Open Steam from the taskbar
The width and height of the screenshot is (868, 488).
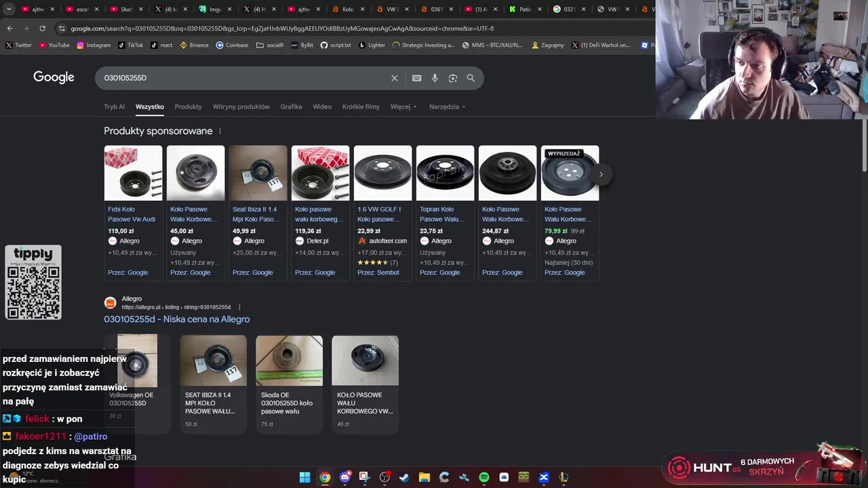tap(404, 477)
